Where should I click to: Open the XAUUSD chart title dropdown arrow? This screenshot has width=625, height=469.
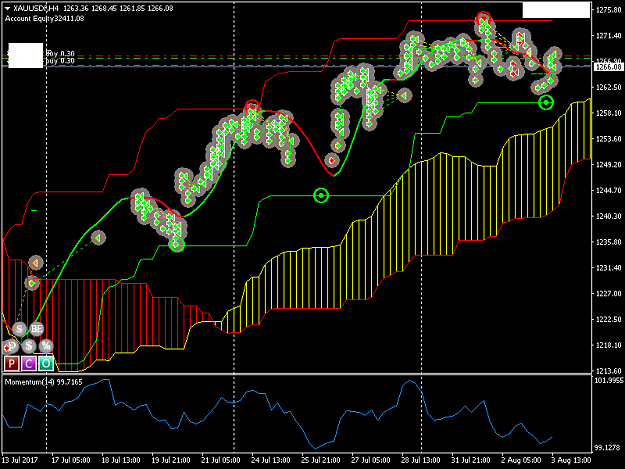tap(7, 8)
